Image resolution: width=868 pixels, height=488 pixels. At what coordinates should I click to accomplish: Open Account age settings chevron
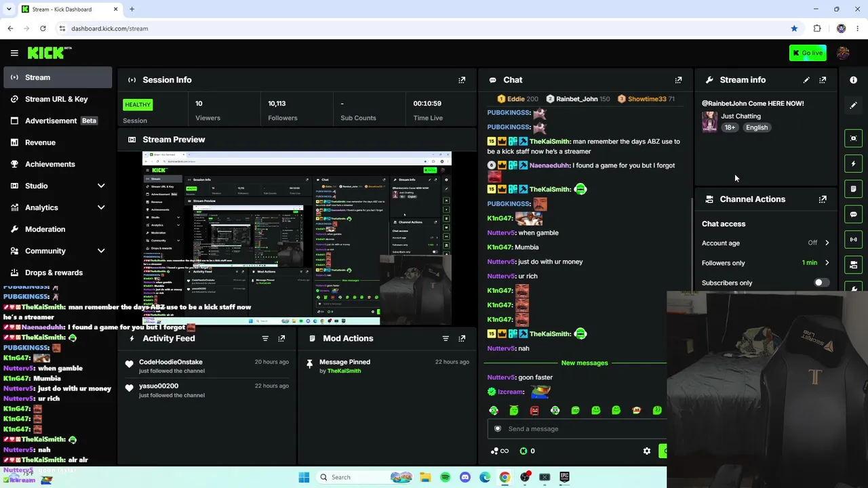[x=827, y=243]
